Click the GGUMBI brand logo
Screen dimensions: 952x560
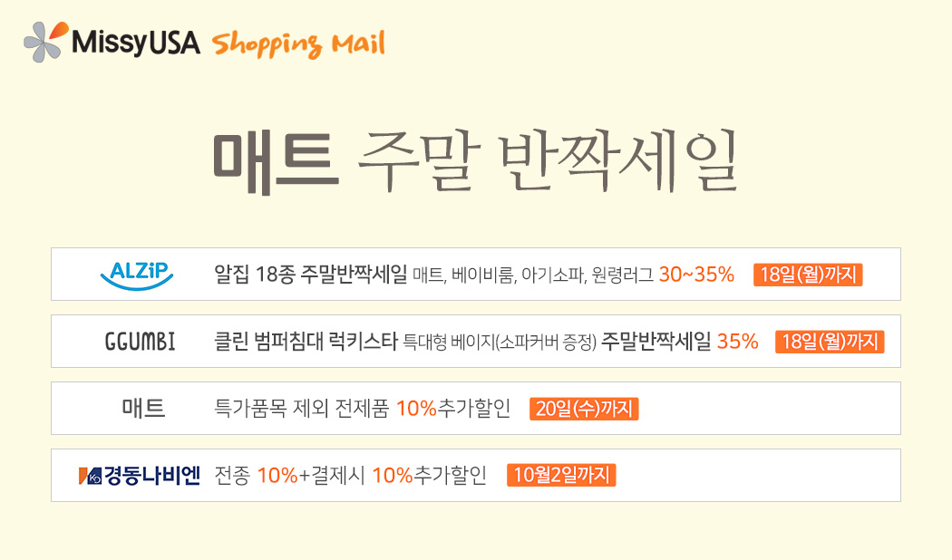point(141,342)
